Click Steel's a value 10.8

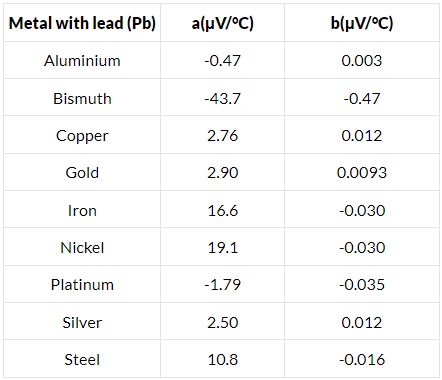tap(223, 360)
